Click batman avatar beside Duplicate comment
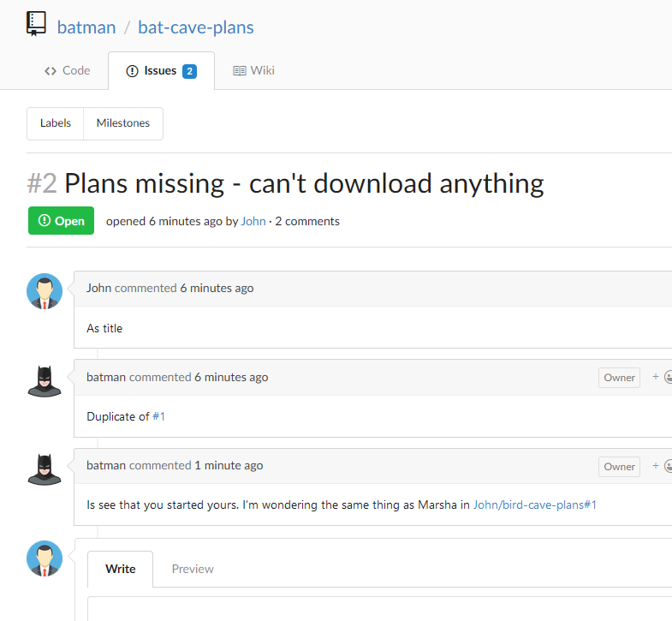 (x=45, y=381)
